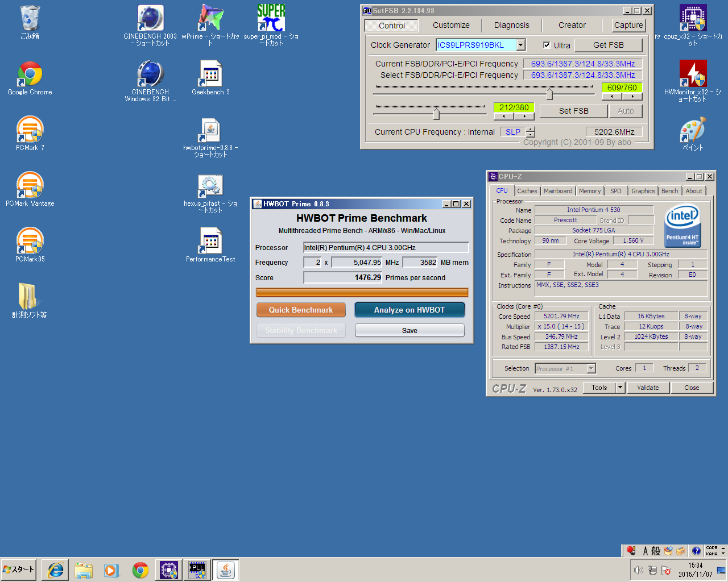Screen dimensions: 728x582
Task: Click Validate in CPU-Z
Action: (648, 388)
